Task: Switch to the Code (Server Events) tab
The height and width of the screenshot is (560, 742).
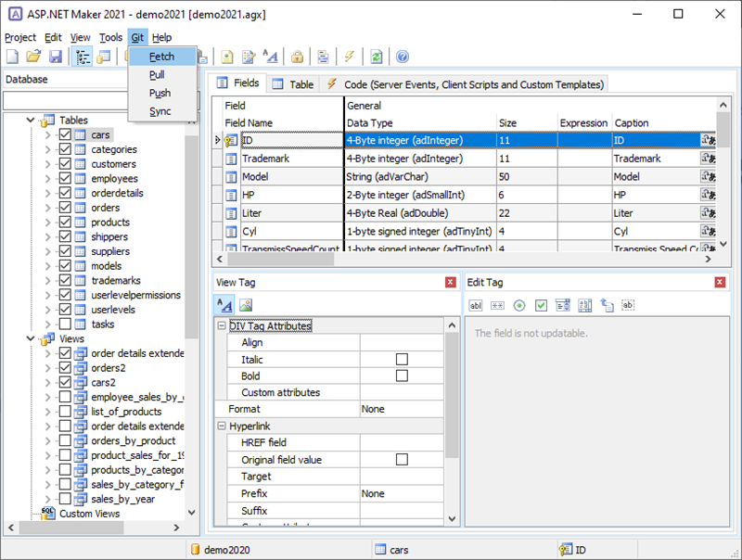Action: tap(465, 84)
